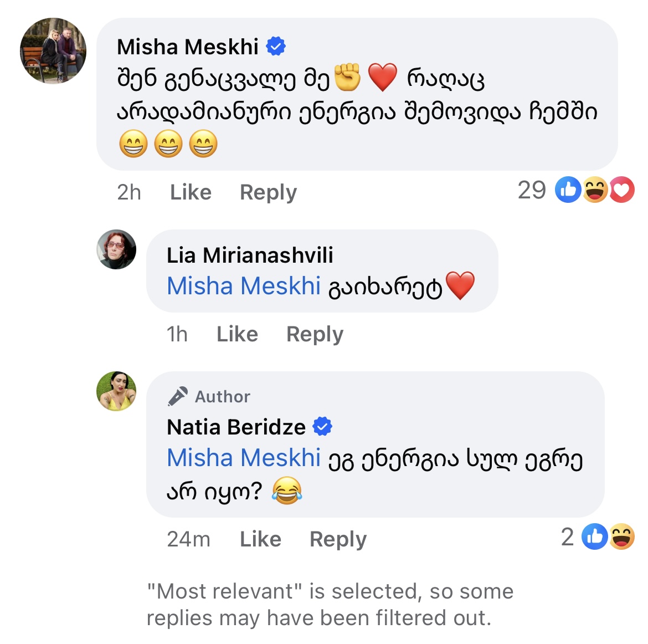
Task: Open Misha Meskhi's profile picture
Action: coord(53,51)
